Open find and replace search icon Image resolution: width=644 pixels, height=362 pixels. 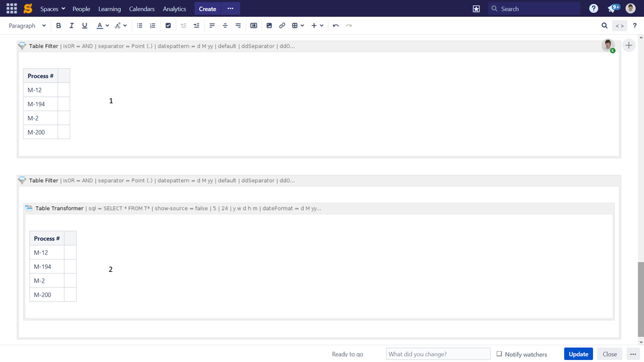[605, 26]
